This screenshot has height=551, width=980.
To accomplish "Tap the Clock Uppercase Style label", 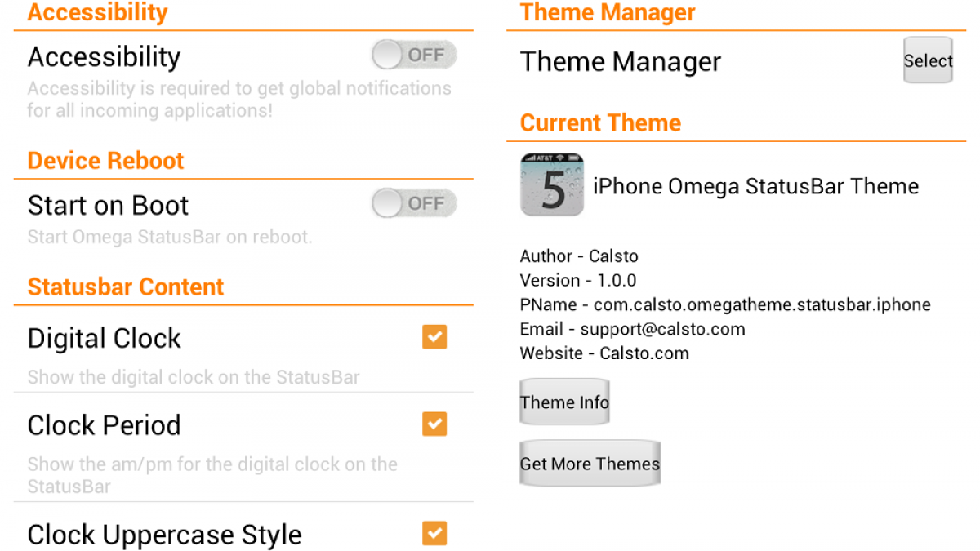I will (165, 535).
